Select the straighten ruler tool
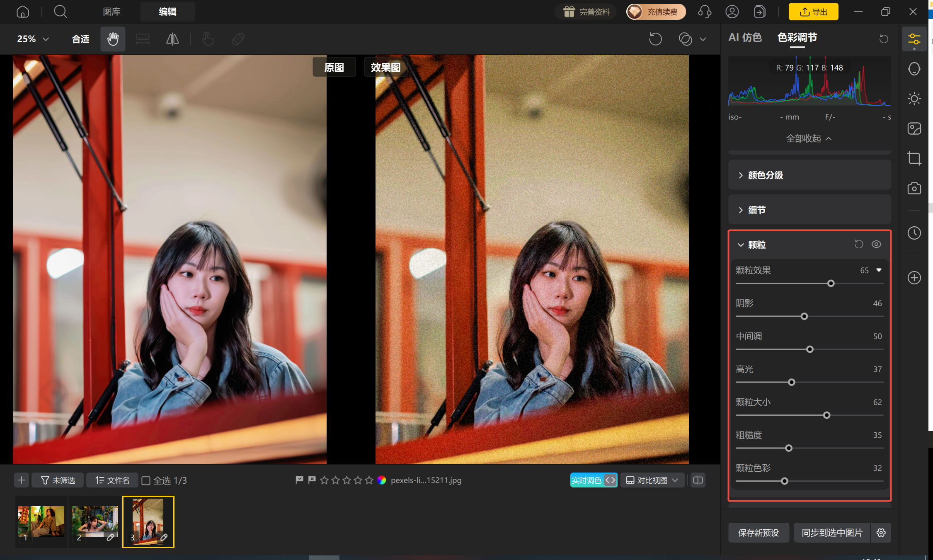Screen dimensions: 933x560 coord(143,39)
